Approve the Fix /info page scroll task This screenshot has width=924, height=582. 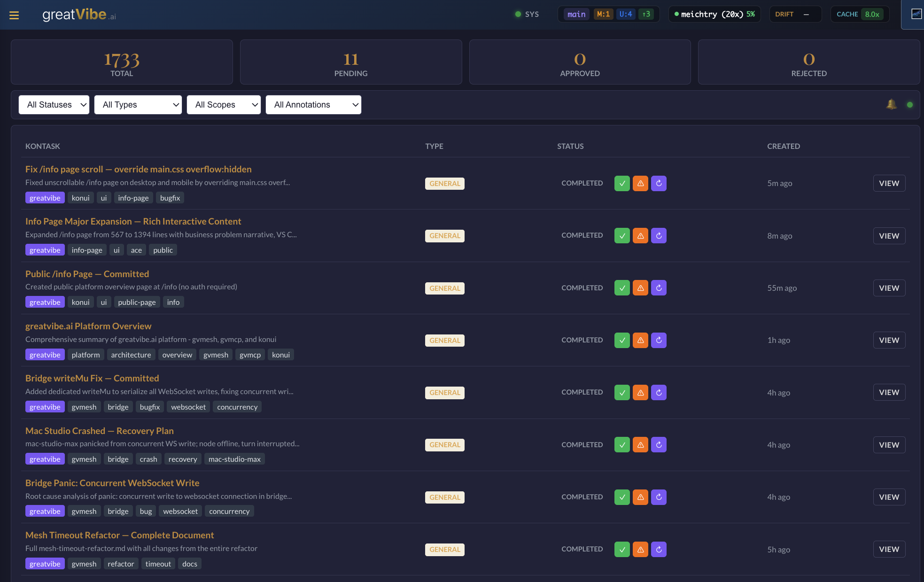621,183
